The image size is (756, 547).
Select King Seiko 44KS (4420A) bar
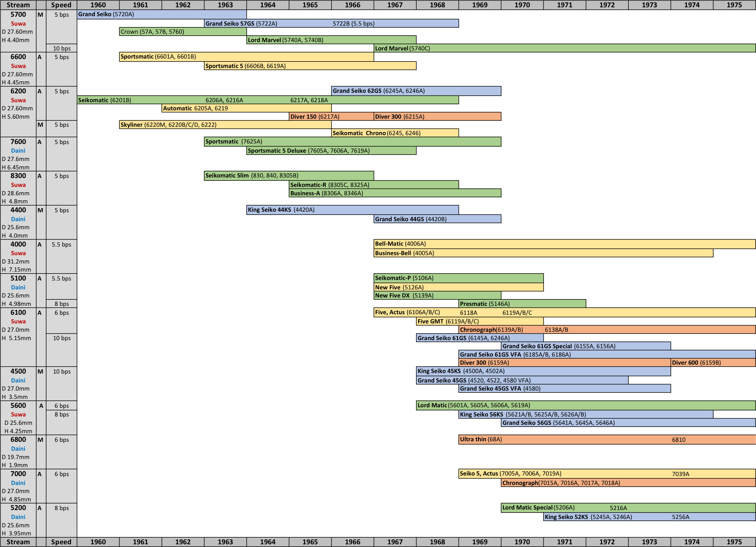point(353,210)
